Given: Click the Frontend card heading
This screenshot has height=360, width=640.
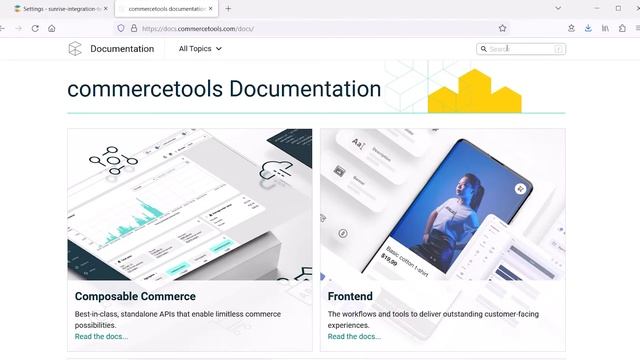Looking at the screenshot, I should (x=350, y=296).
